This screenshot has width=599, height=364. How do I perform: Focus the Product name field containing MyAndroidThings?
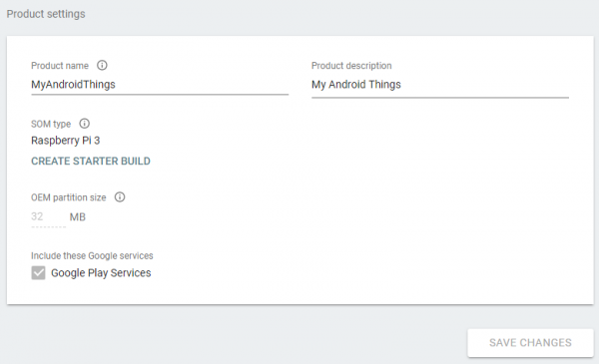(x=160, y=85)
